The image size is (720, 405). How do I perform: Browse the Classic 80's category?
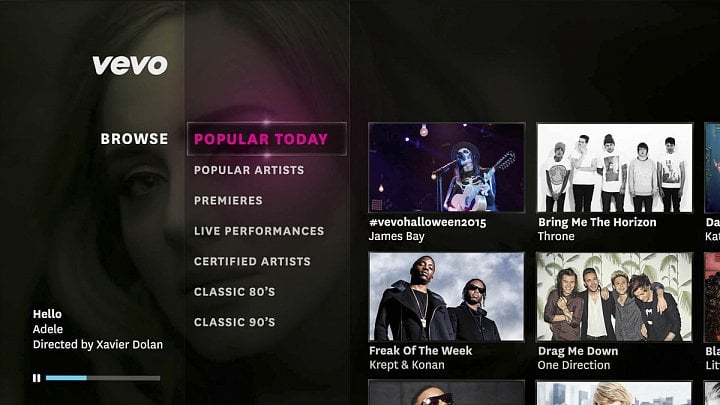pos(234,292)
